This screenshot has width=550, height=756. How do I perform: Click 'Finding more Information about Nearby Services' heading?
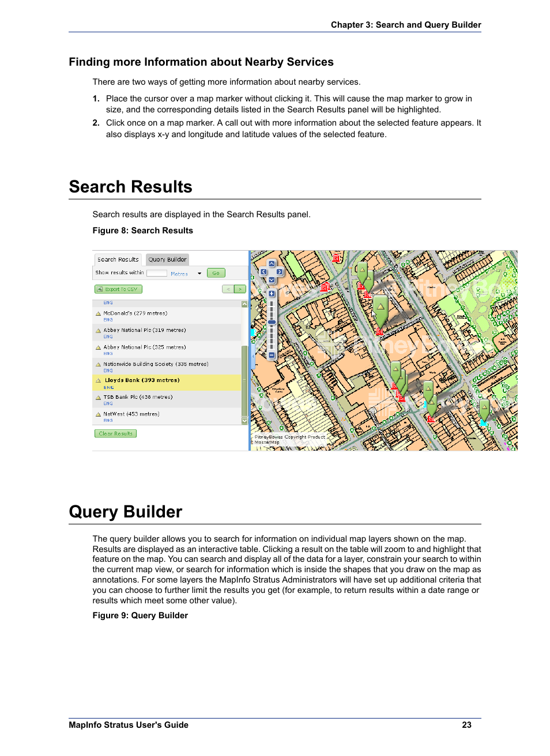[x=201, y=62]
